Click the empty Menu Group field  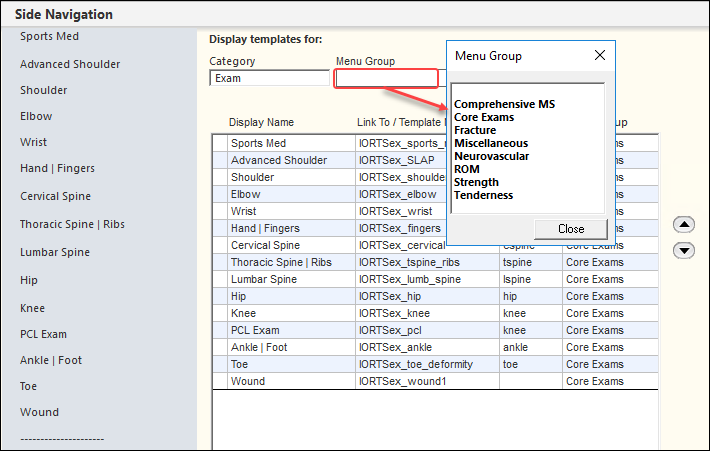tap(386, 78)
